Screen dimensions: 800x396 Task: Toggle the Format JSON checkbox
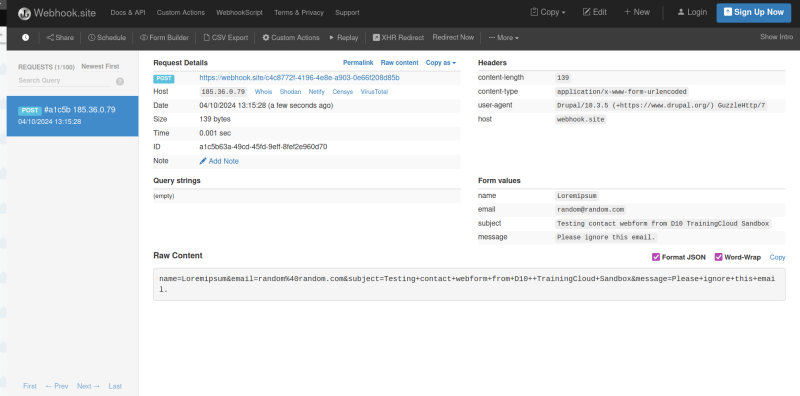[x=656, y=257]
